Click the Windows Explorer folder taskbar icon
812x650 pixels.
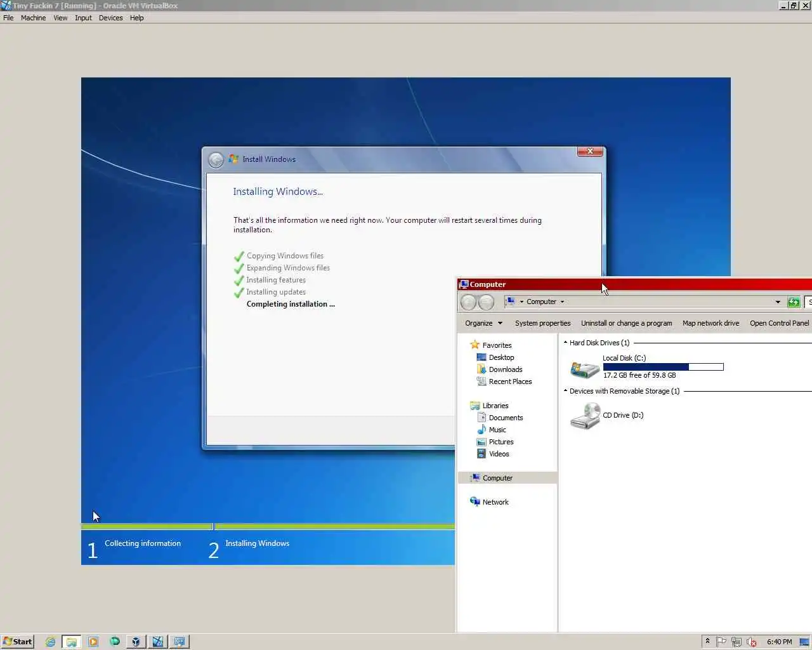tap(71, 642)
